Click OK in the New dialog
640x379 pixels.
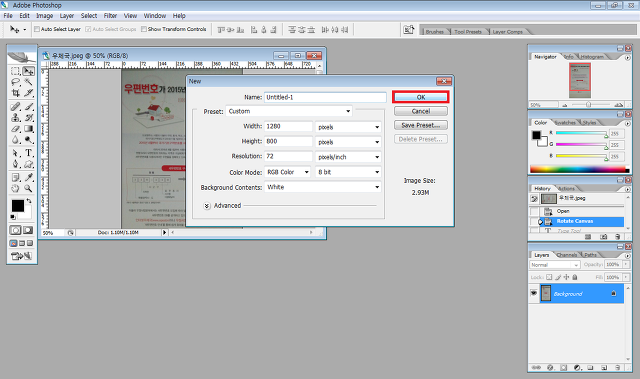[x=421, y=97]
